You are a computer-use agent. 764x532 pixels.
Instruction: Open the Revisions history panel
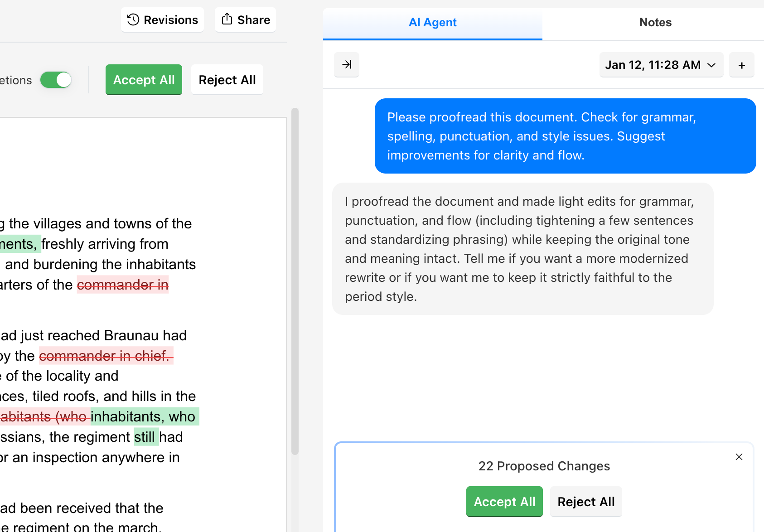tap(162, 19)
